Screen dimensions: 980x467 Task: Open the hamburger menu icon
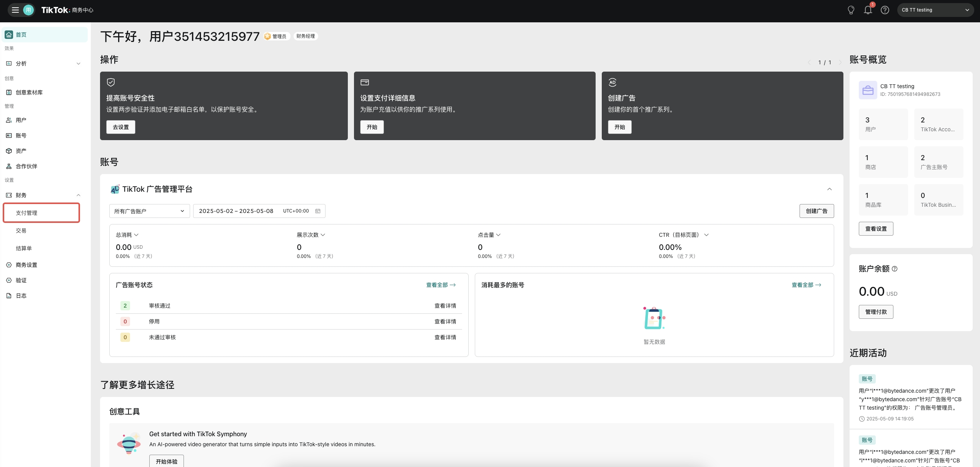pos(15,10)
